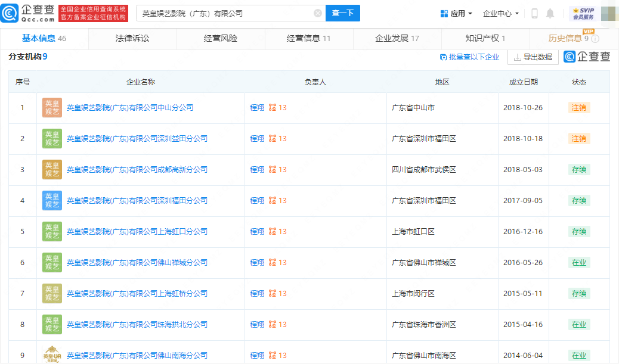This screenshot has width=619, height=364.
Task: Switch to the 经营信息 tab
Action: click(308, 38)
